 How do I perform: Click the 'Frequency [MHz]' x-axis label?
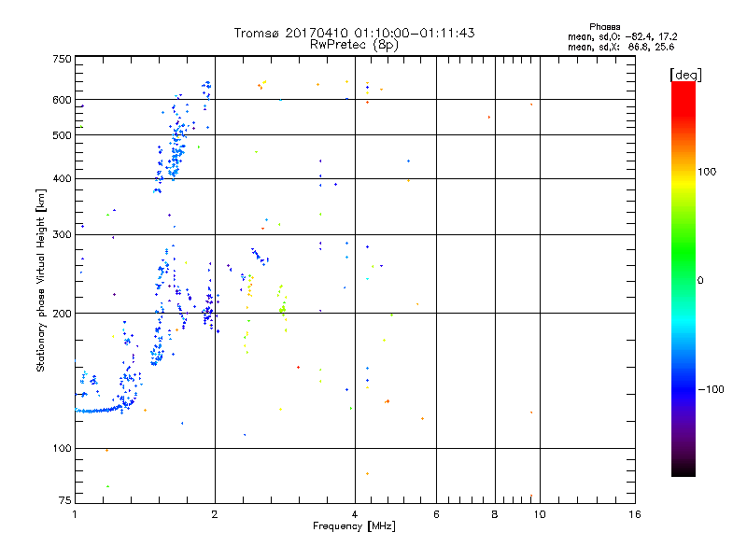[354, 526]
